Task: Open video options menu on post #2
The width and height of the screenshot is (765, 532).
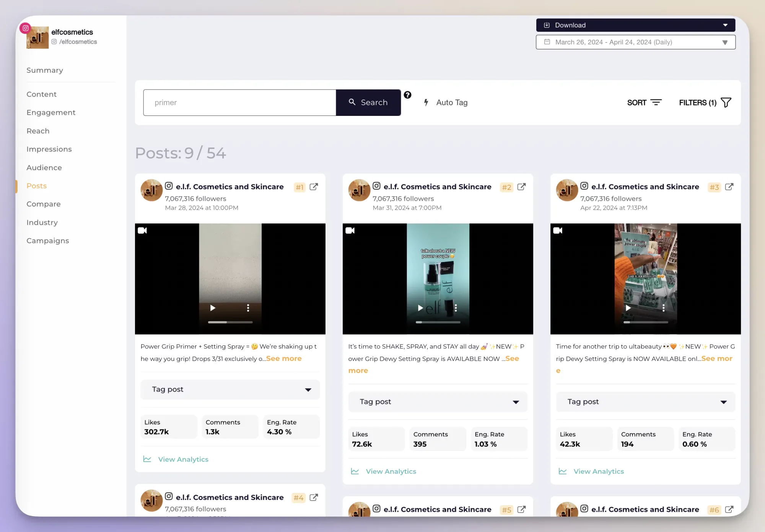Action: pos(456,308)
